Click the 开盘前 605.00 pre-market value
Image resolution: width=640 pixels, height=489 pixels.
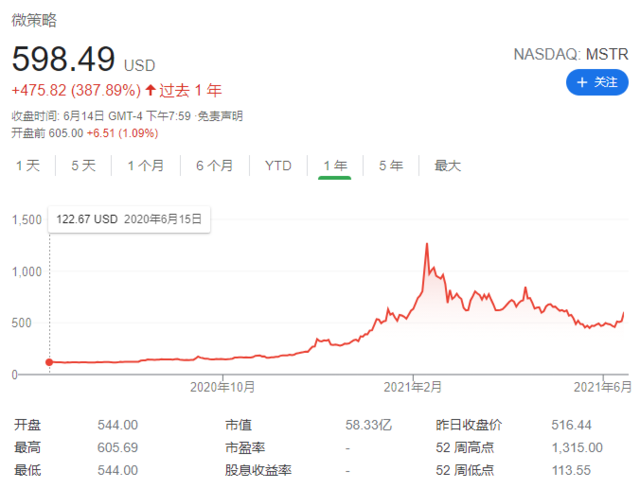pos(47,133)
